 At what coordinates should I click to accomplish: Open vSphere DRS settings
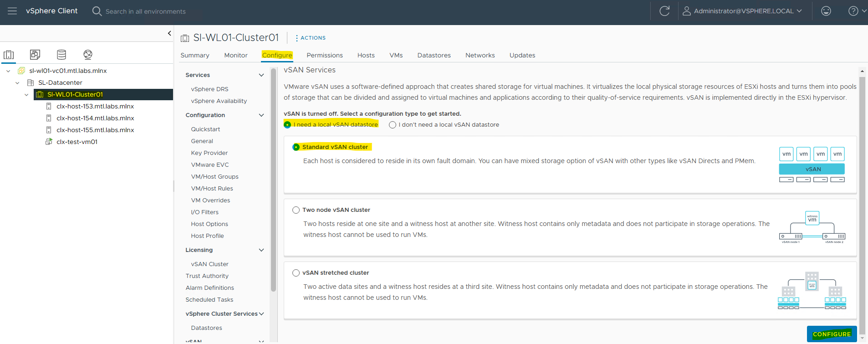pos(209,89)
